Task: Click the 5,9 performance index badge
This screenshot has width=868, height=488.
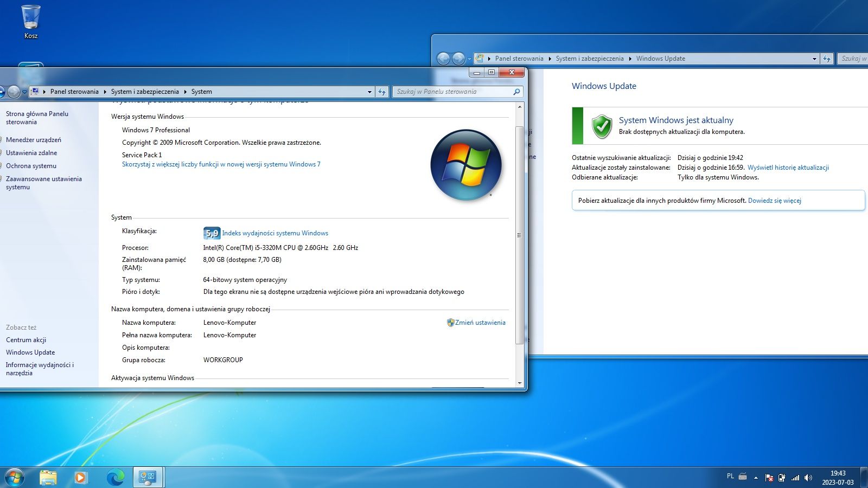Action: click(x=212, y=233)
